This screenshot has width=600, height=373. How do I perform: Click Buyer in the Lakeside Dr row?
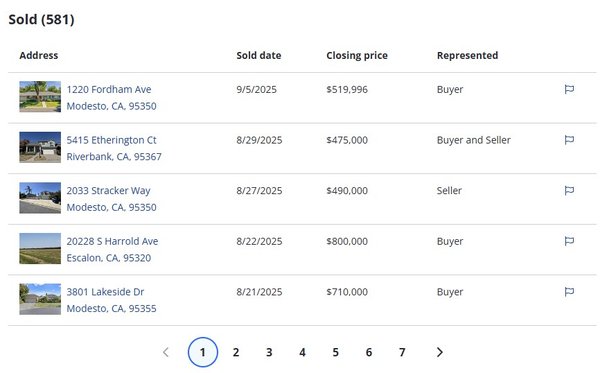tap(450, 292)
